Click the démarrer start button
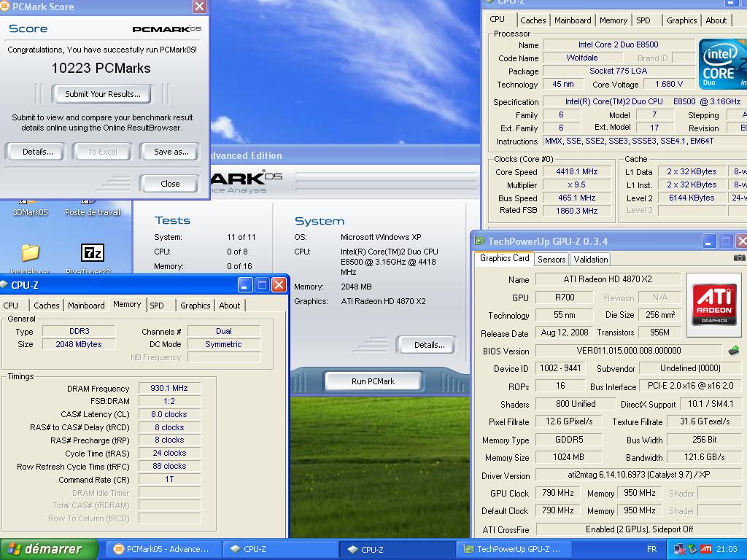Screen dimensions: 747x560 coord(50,549)
